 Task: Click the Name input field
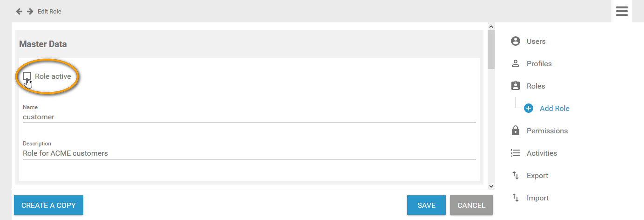(249, 117)
